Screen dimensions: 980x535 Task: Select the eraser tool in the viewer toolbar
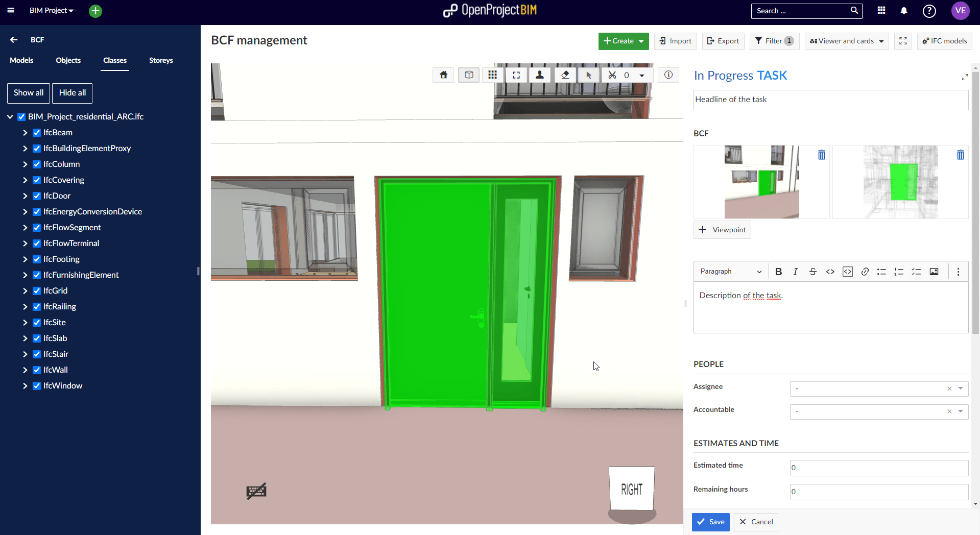point(565,75)
